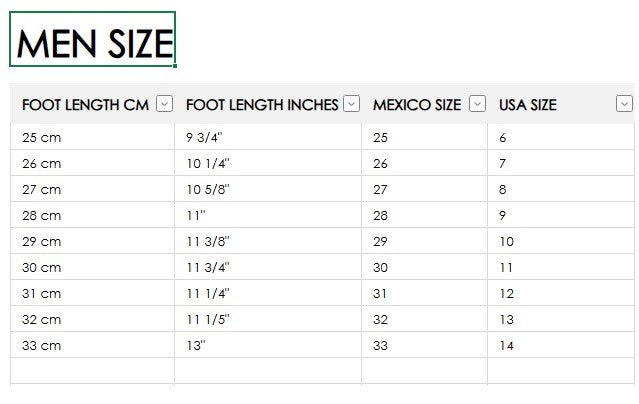Image resolution: width=639 pixels, height=404 pixels.
Task: Select the 9 3/4" inches cell
Action: [x=267, y=137]
